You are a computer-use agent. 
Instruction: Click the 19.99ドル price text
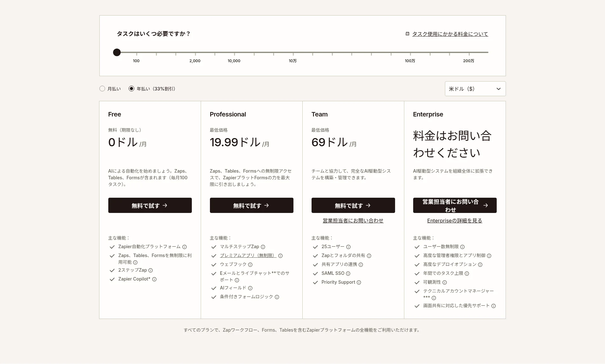click(x=235, y=142)
